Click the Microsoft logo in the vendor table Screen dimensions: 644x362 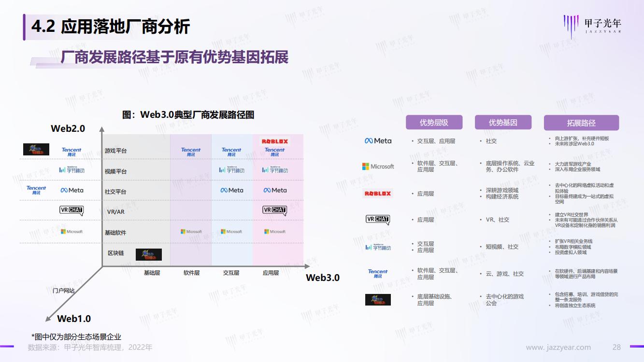click(x=378, y=167)
